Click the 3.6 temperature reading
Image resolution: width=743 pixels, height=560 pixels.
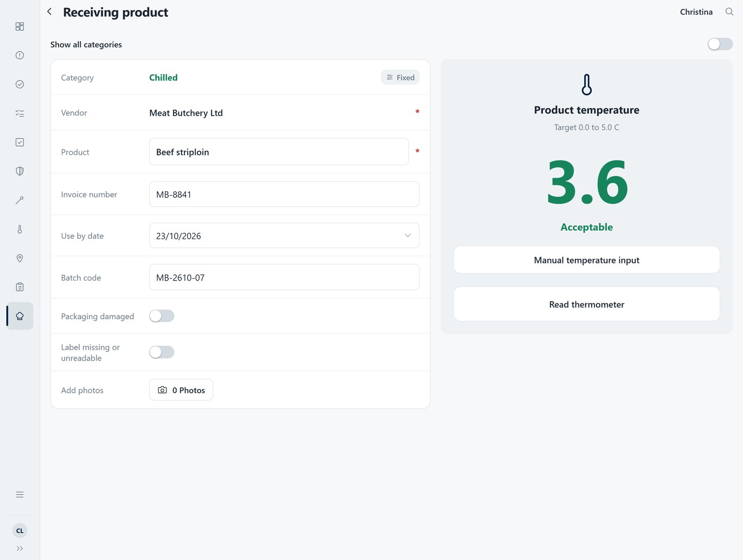point(587,183)
